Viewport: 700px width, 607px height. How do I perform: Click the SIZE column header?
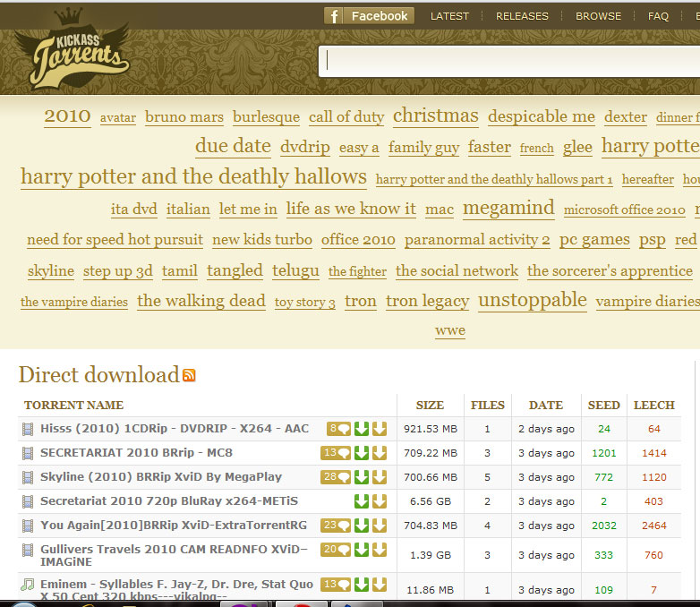430,405
